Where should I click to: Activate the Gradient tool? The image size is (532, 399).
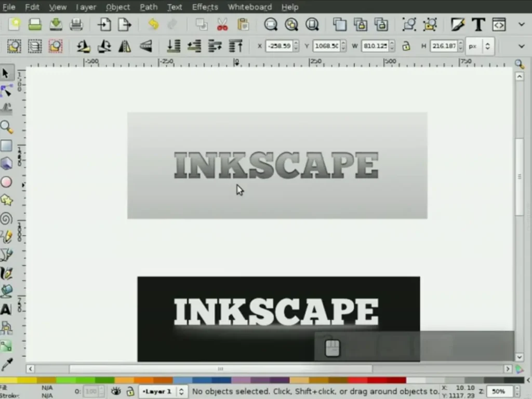pos(6,346)
